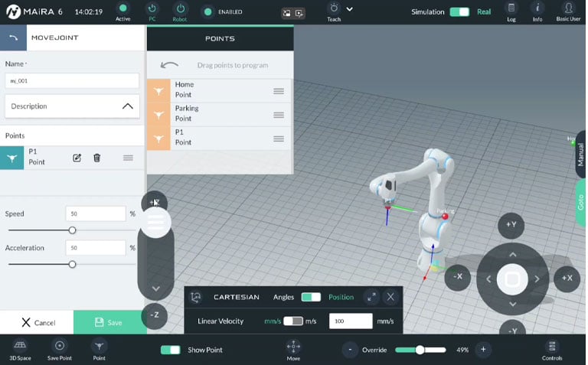Open the Controls panel icon

(x=551, y=349)
